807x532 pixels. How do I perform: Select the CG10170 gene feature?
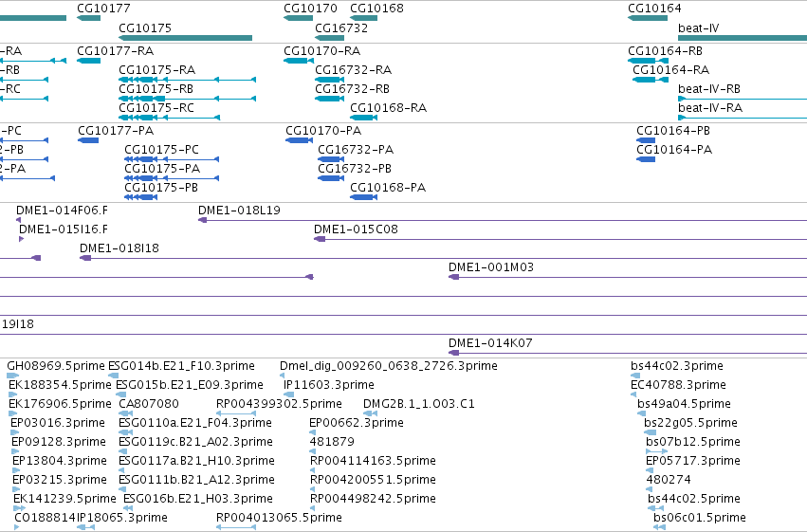point(298,18)
